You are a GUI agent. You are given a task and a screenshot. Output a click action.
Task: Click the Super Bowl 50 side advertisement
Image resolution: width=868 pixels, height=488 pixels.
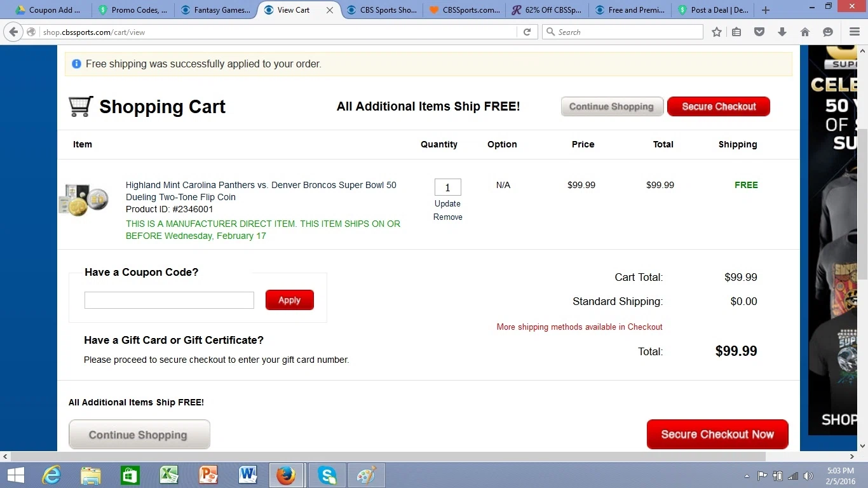[832, 240]
